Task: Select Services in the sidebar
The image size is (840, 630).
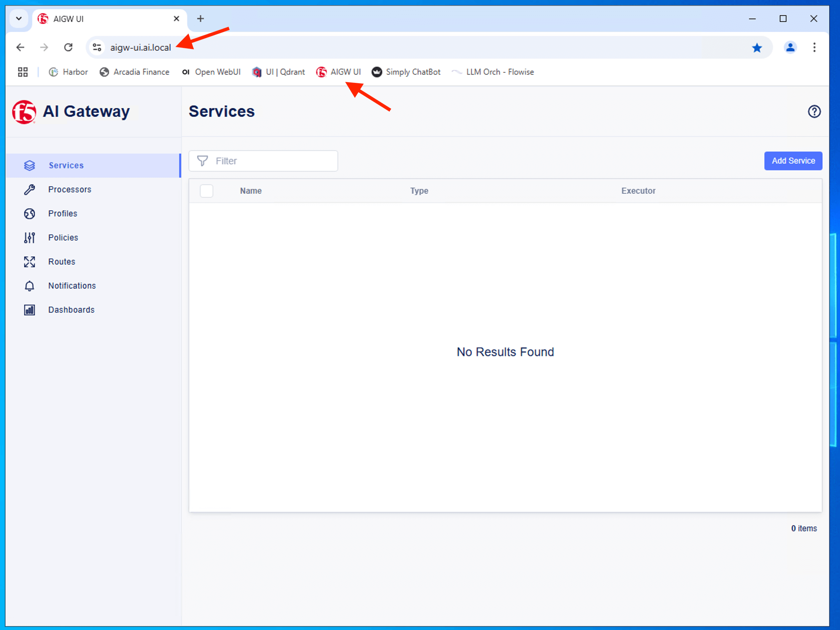Action: point(66,165)
